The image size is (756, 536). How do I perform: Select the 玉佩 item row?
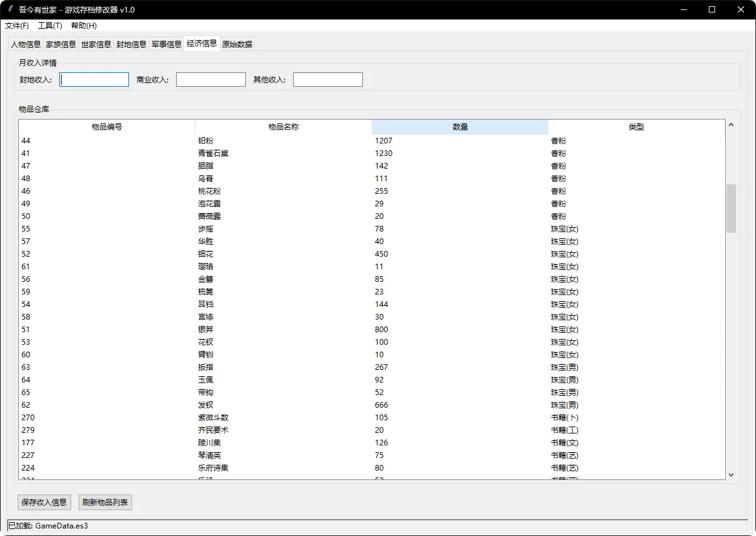point(372,379)
